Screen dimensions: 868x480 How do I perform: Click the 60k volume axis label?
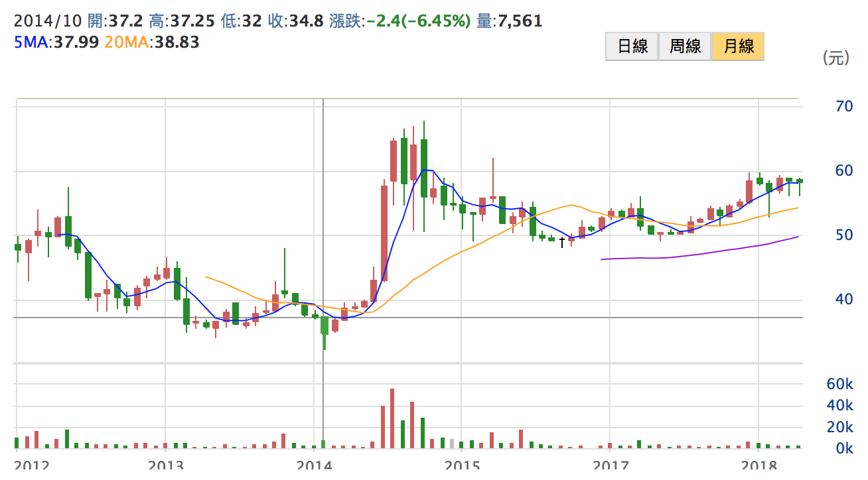click(x=839, y=385)
